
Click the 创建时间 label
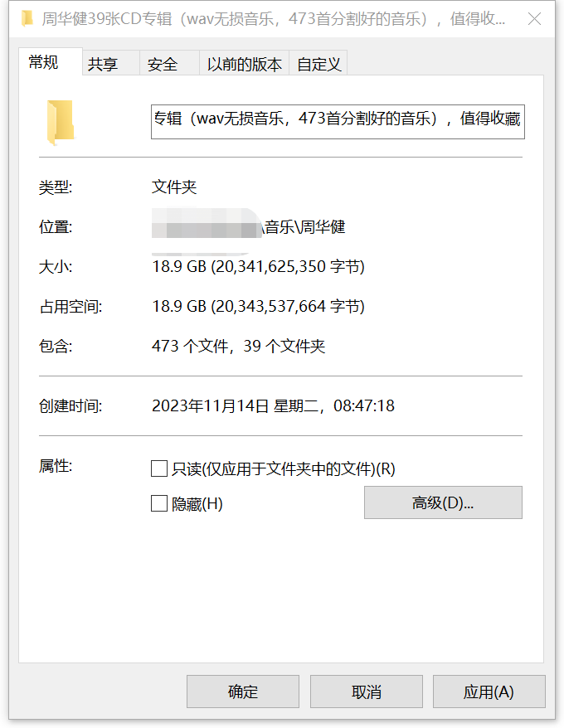click(70, 405)
